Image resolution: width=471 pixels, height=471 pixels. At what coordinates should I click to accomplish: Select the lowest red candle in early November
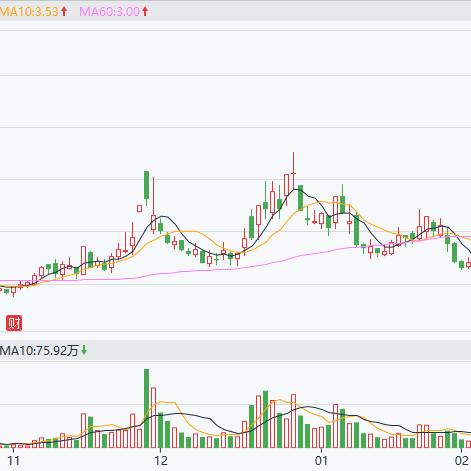pos(13,291)
